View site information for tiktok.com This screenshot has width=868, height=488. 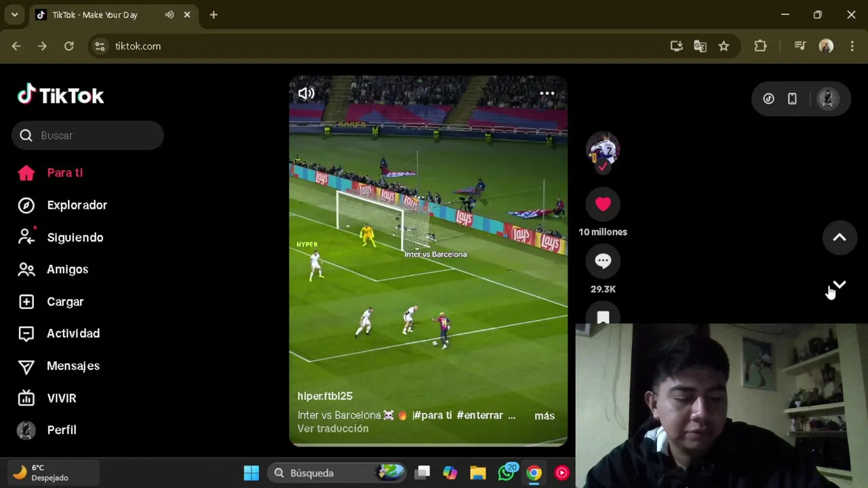100,46
